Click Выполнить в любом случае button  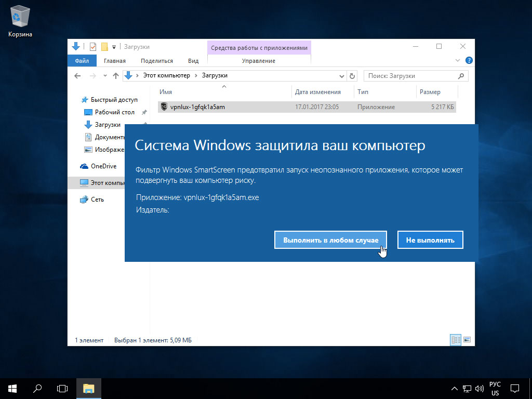click(x=330, y=240)
